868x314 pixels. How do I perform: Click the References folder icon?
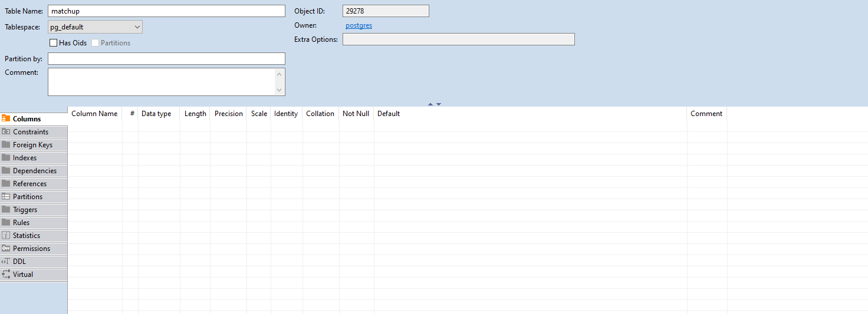point(6,183)
